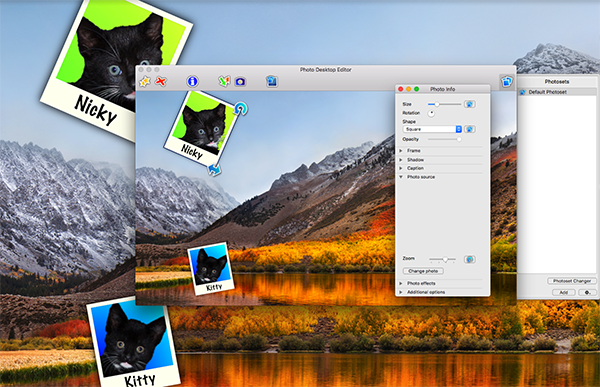Close the Photo Info panel with red button
This screenshot has height=387, width=600.
click(401, 89)
